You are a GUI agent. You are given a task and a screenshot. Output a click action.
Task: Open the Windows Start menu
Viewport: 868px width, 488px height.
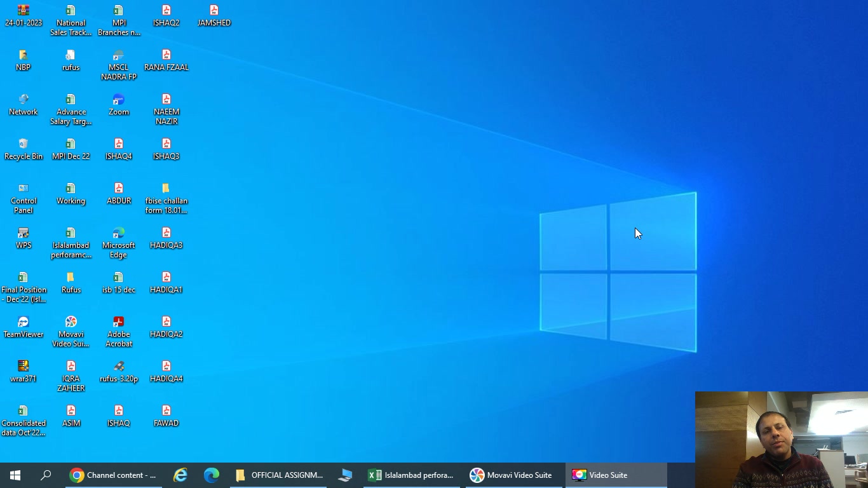pyautogui.click(x=15, y=475)
